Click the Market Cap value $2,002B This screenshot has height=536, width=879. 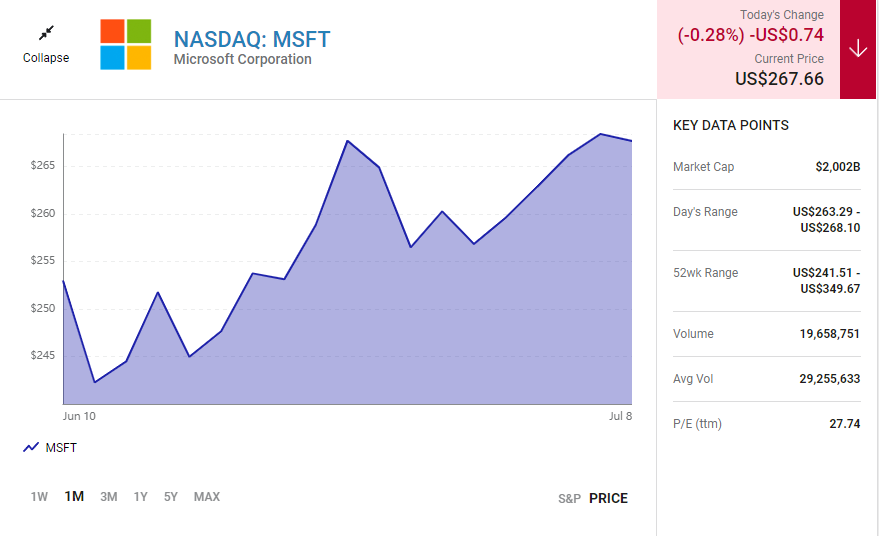tap(837, 167)
